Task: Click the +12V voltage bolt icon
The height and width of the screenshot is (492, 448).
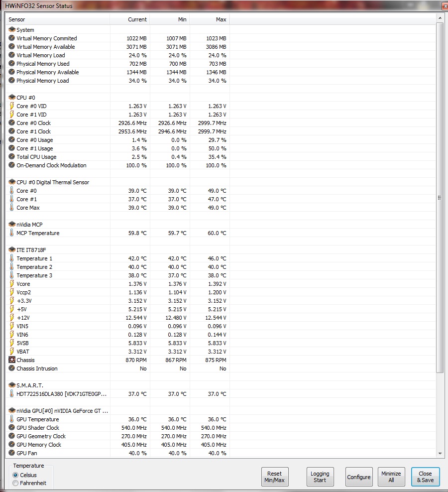Action: click(11, 318)
